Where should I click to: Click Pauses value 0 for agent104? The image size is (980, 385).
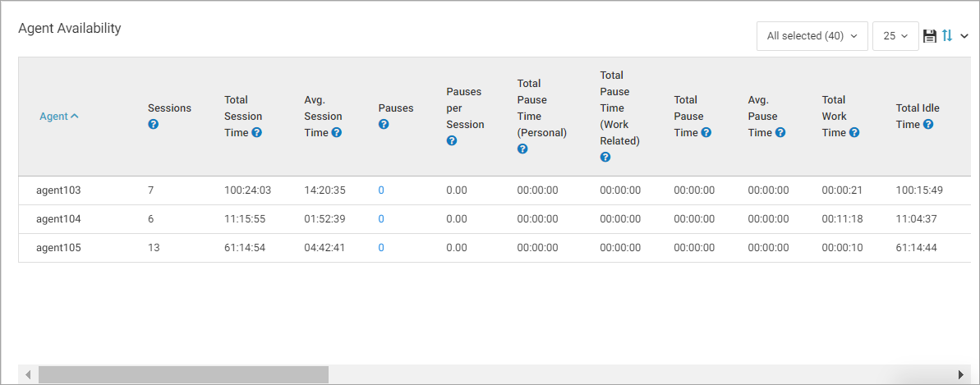coord(381,218)
